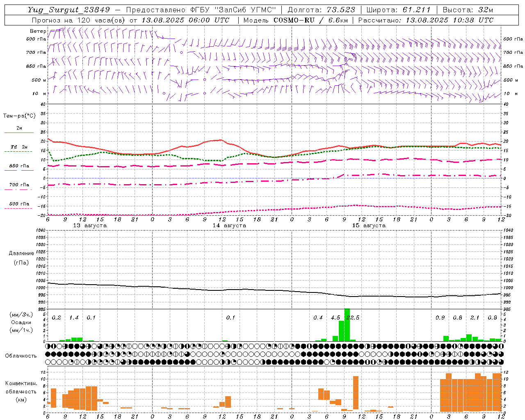This screenshot has width=525, height=420.
Task: Click the Td 2м legend entry
Action: [x=19, y=147]
